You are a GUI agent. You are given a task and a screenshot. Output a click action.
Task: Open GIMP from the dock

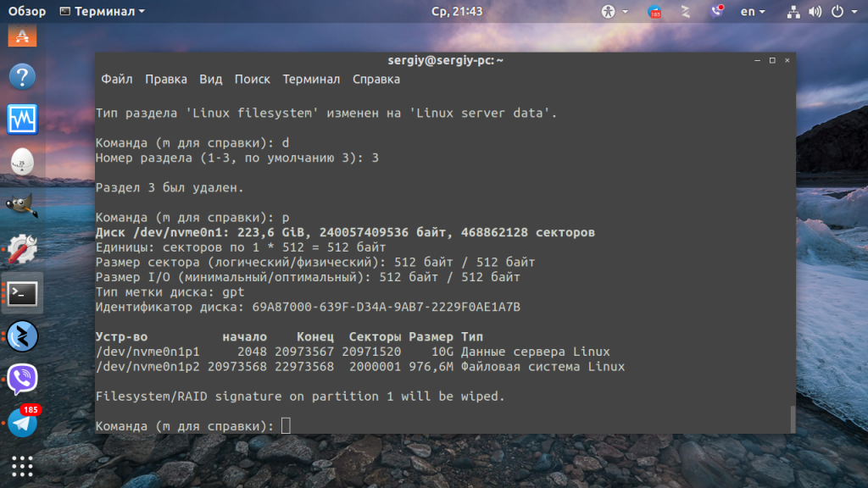[x=22, y=205]
